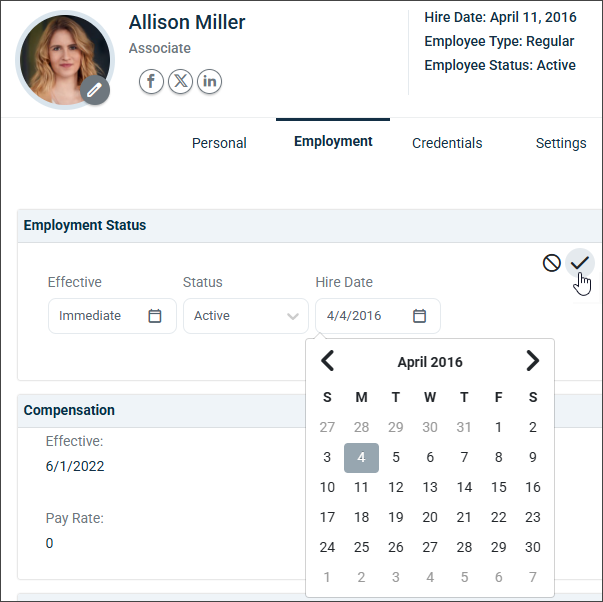Open the Facebook profile icon
Viewport: 603px width, 602px height.
click(151, 81)
